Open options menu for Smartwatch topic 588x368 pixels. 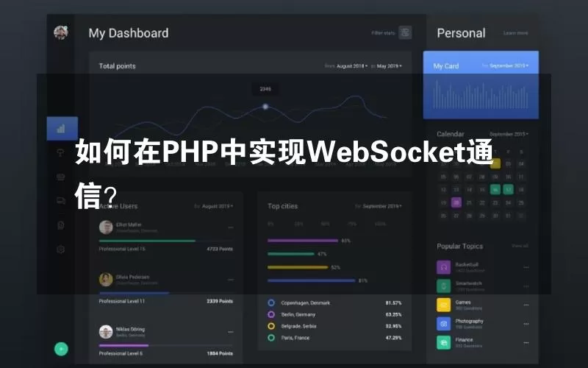(526, 286)
